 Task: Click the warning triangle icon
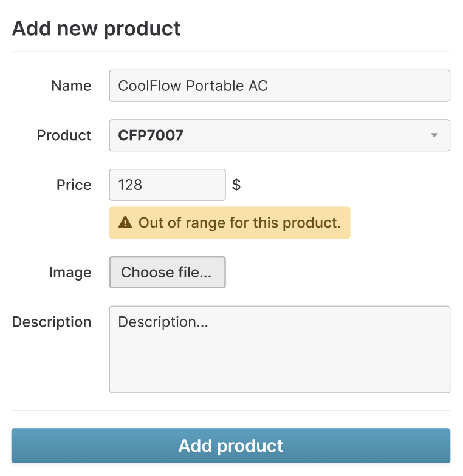click(x=125, y=223)
